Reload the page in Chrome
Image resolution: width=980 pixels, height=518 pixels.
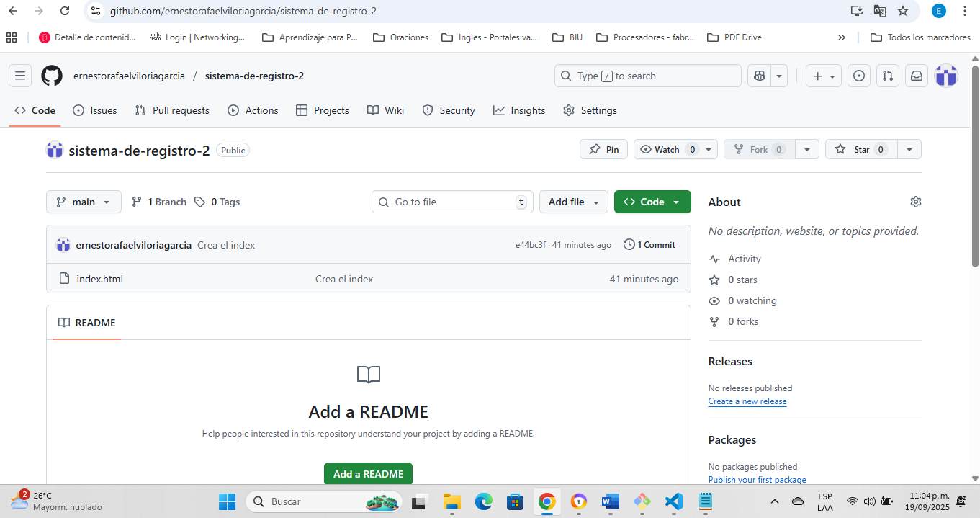point(65,11)
